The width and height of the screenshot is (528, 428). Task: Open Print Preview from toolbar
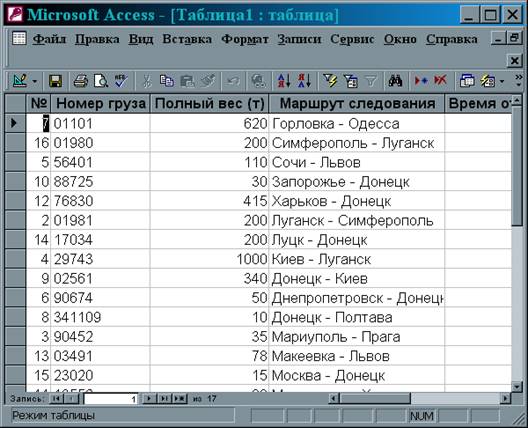[x=101, y=81]
